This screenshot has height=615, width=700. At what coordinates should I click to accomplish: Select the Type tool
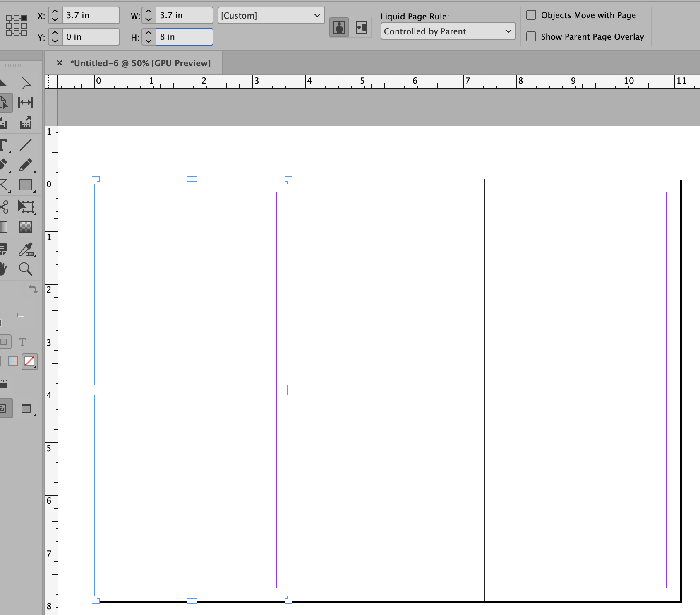pos(3,145)
